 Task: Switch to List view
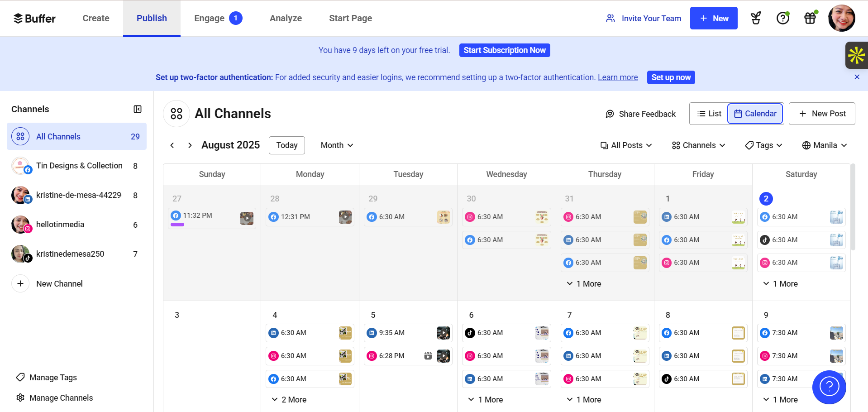(x=709, y=114)
